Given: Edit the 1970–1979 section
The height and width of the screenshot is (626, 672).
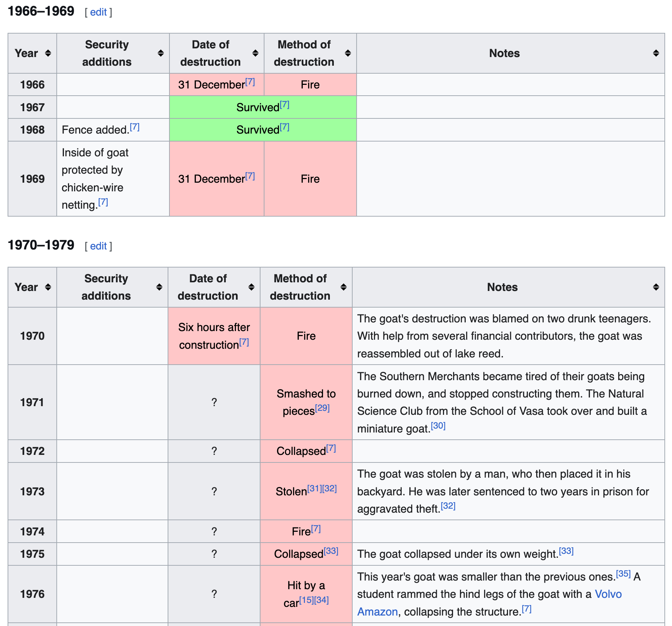Looking at the screenshot, I should click(98, 246).
